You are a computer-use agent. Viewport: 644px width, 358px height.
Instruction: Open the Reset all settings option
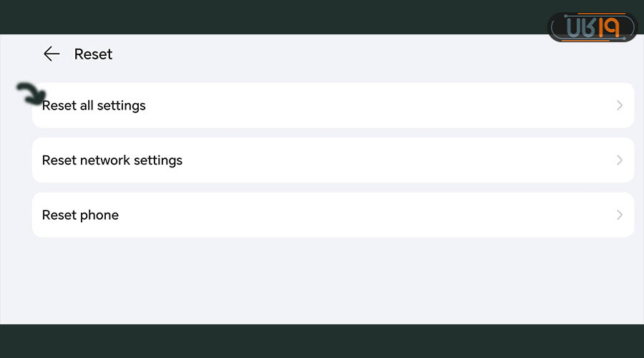point(94,105)
